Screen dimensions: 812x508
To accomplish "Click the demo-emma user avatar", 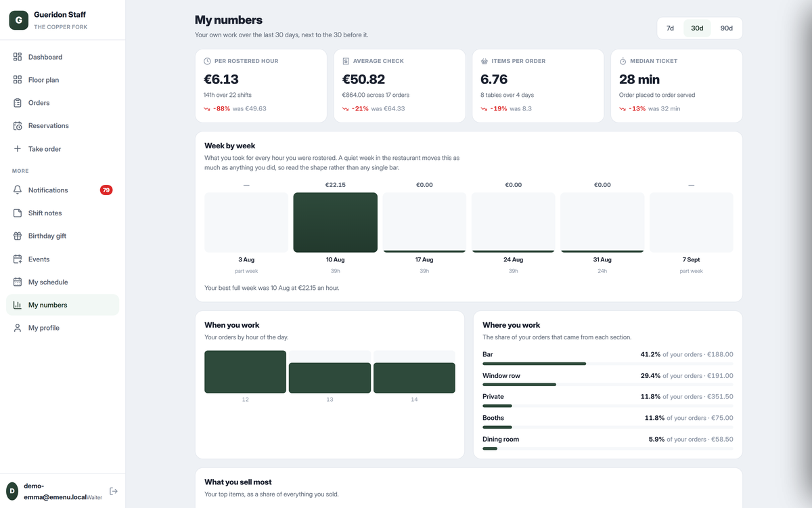I will tap(12, 491).
